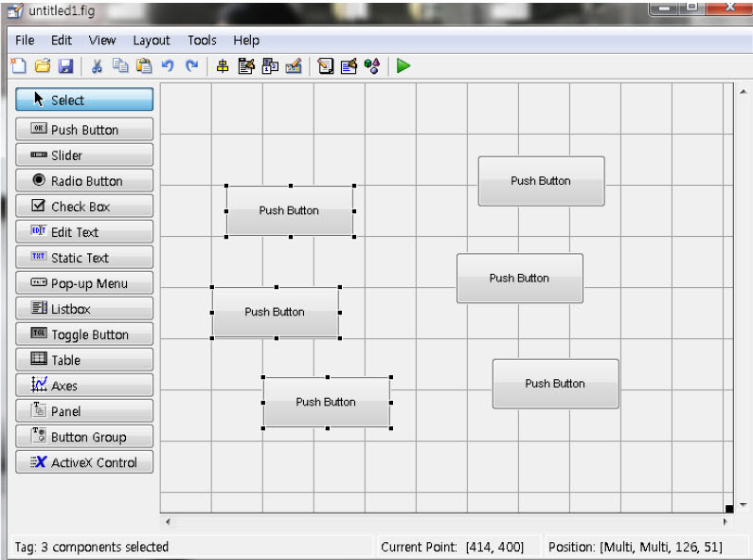Click the black canvas resize handle
The width and height of the screenshot is (753, 560).
729,509
